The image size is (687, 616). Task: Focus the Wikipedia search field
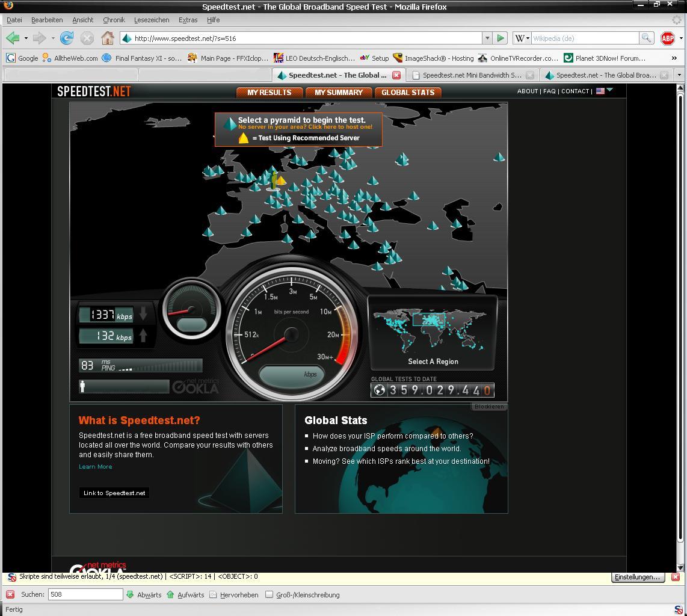click(x=585, y=38)
